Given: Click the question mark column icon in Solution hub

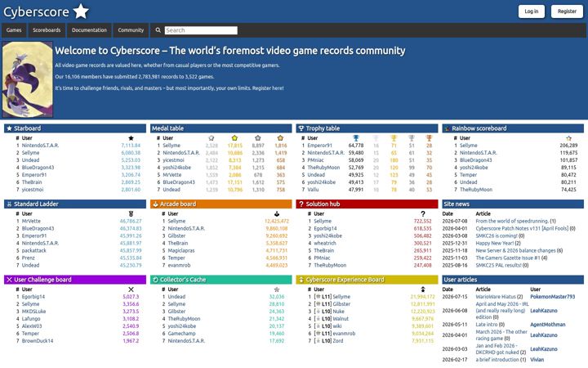Looking at the screenshot, I should 423,213.
